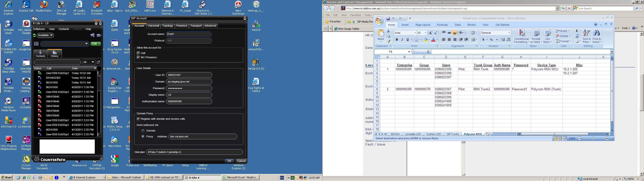Screen dimensions: 644x181
Task: Toggle the X-Lite video camera icon
Action: point(99,35)
